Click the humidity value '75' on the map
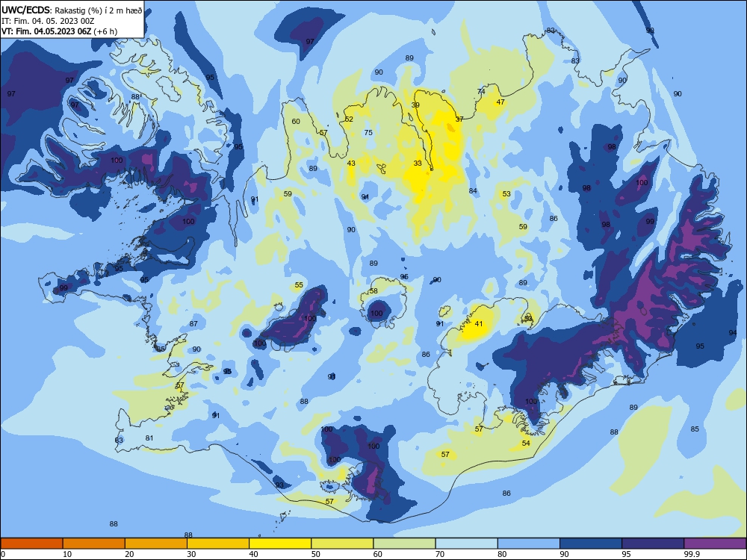This screenshot has width=747, height=560. [368, 133]
